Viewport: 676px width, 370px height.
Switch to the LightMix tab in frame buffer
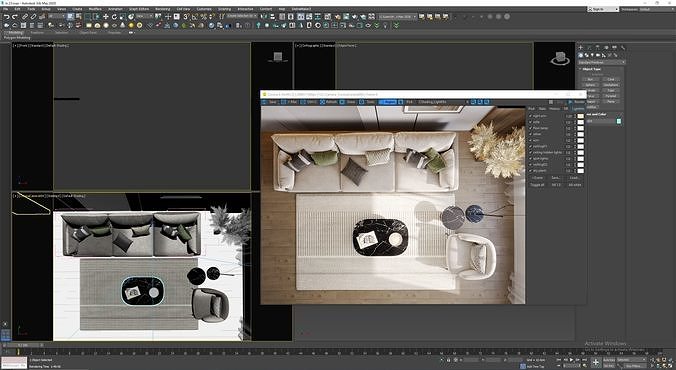point(578,108)
